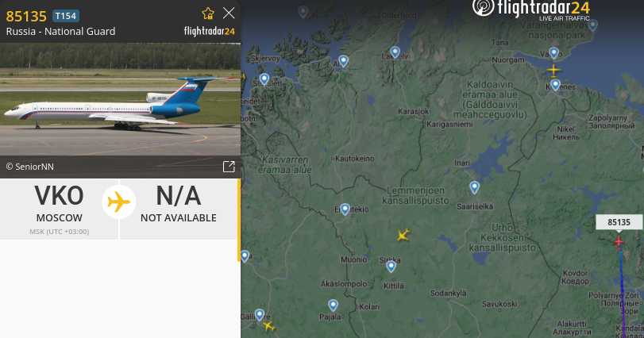
Task: Click the Lakselv airport pin marker
Action: click(x=395, y=52)
